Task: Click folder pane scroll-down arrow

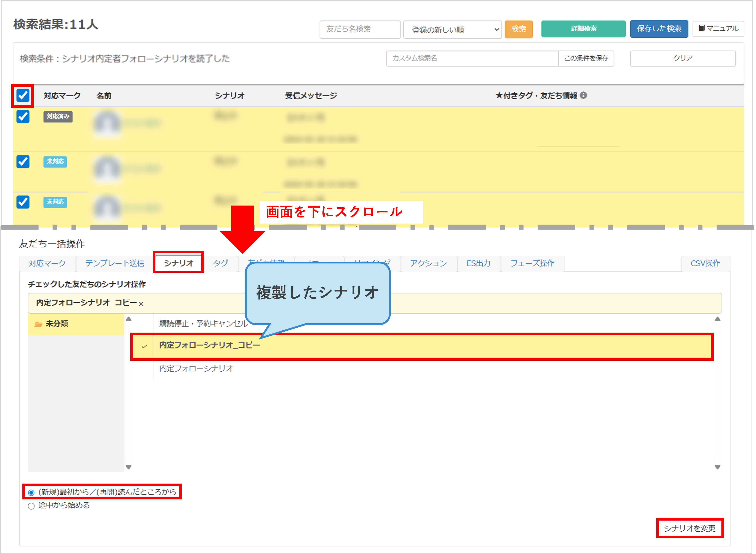Action: pyautogui.click(x=128, y=467)
